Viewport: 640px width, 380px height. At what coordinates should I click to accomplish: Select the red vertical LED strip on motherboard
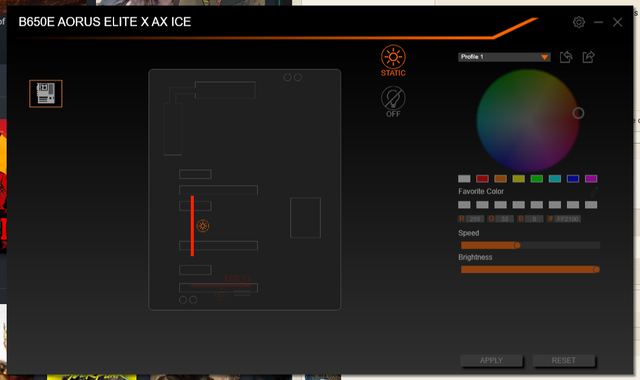click(x=192, y=226)
